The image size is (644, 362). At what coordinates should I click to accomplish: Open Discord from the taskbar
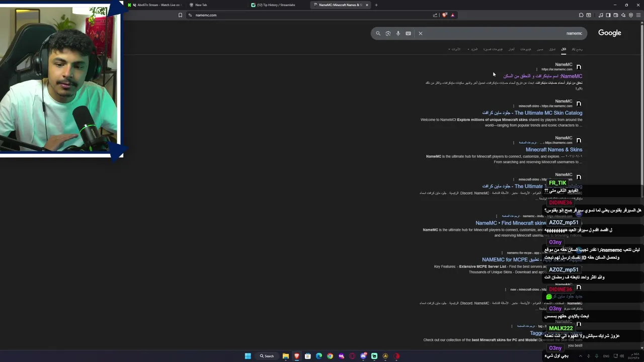tap(363, 356)
